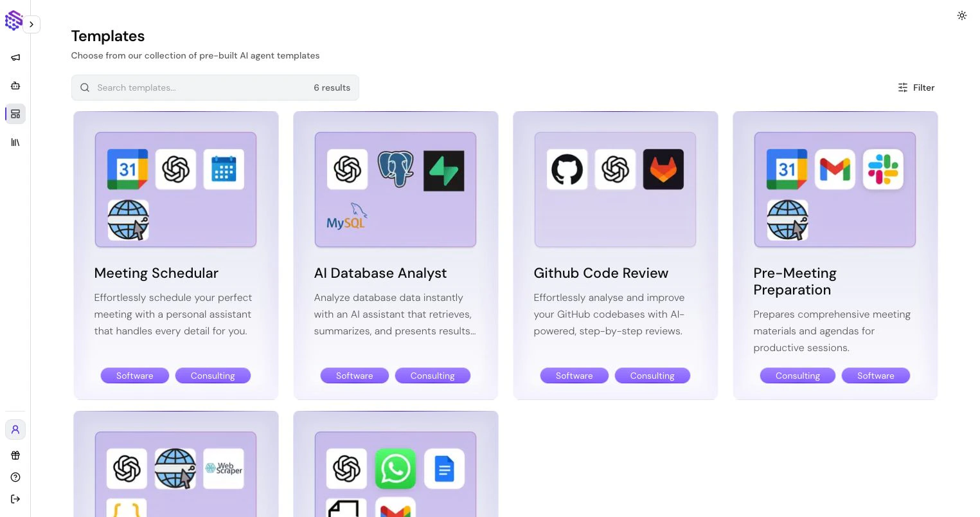This screenshot has width=980, height=517.
Task: Open the Meeting Schedular template title
Action: (156, 273)
